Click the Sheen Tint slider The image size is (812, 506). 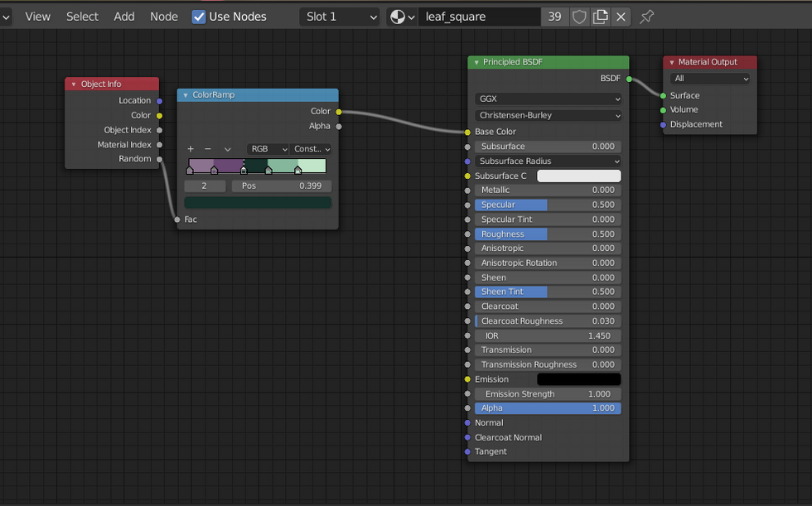click(x=548, y=292)
